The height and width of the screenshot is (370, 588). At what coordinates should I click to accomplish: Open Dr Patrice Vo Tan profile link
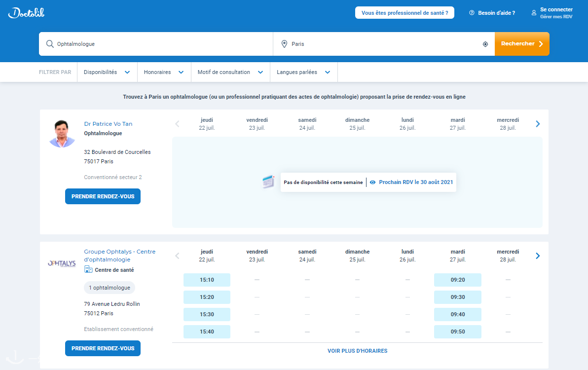[108, 124]
